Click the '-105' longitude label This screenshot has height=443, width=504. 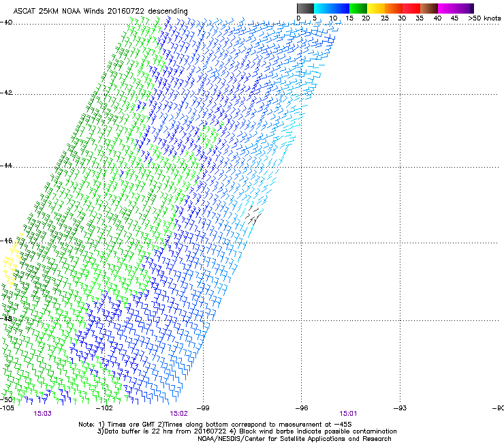[x=7, y=408]
